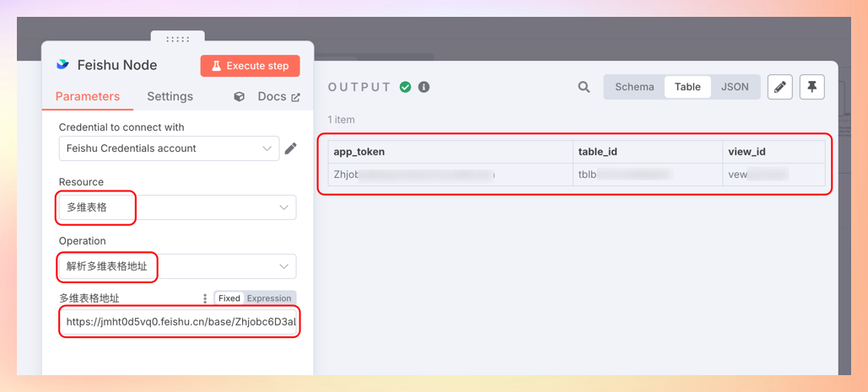Screen dimensions: 868x392
Task: Click the feishu.cn URL input field
Action: (180, 322)
